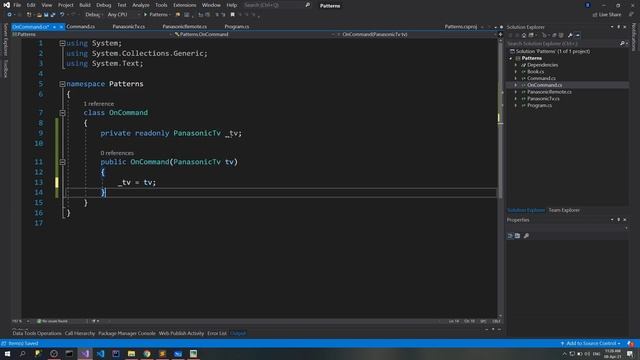The height and width of the screenshot is (360, 640).
Task: Click the Alphabetical icon in Properties panel
Action: pos(518,236)
